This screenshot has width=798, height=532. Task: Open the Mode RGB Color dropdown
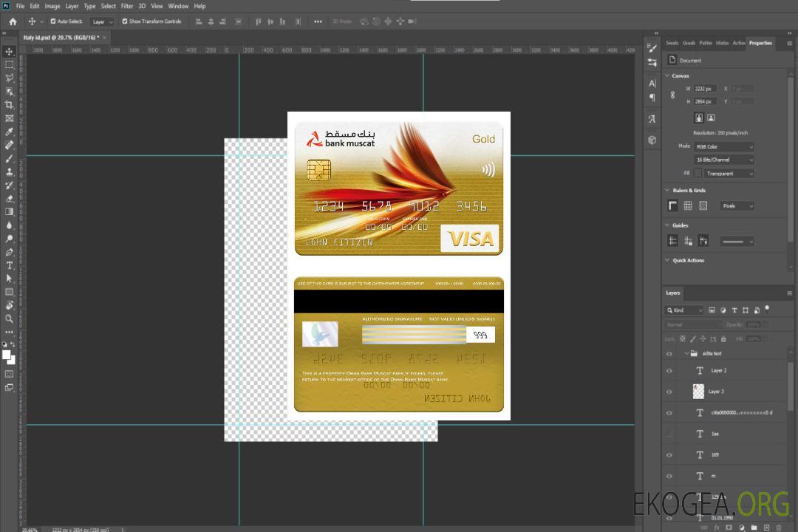[x=723, y=146]
